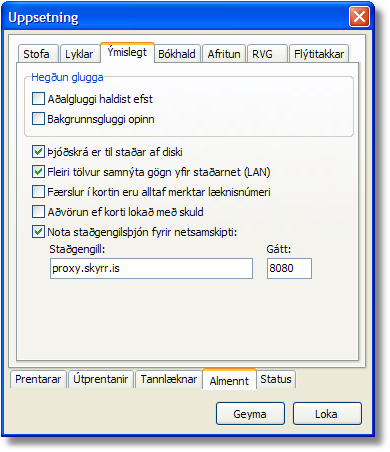Screen dimensions: 390x452
Task: Open the RVG tab
Action: point(267,54)
